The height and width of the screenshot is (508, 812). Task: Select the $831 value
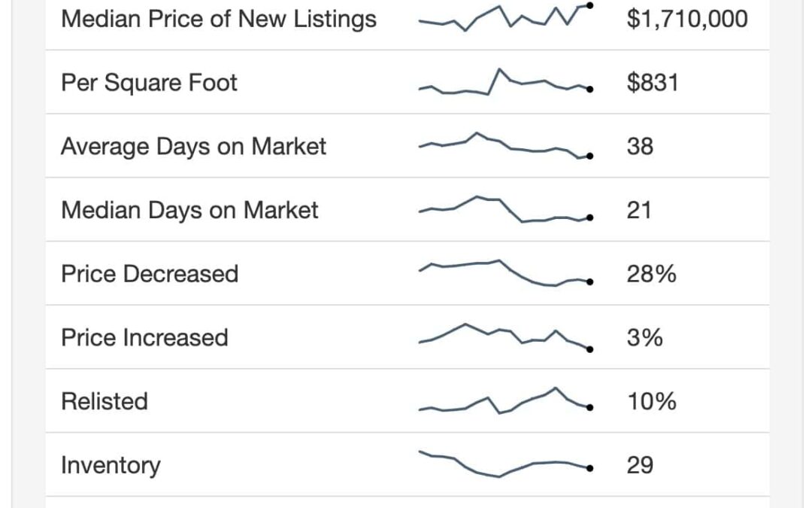tap(653, 82)
